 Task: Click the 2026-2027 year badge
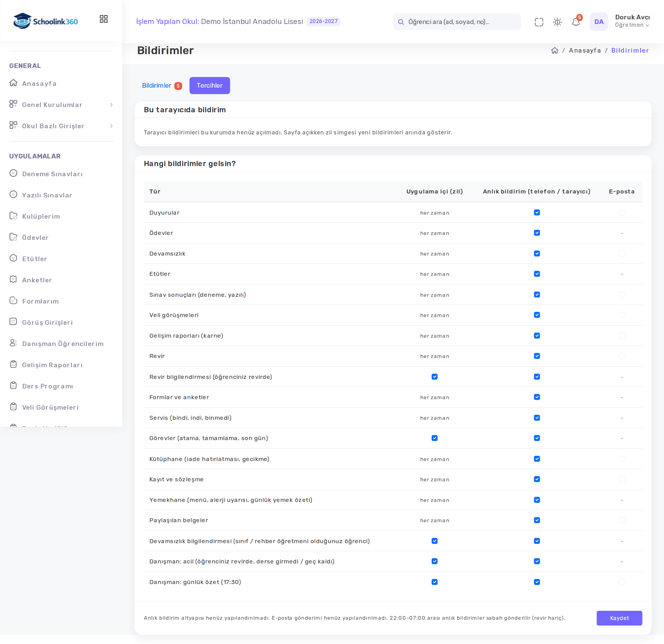(x=323, y=21)
